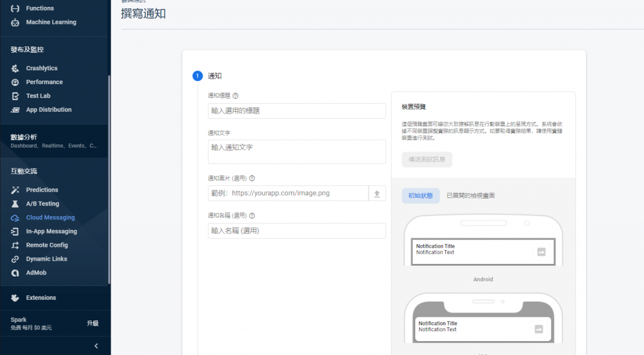The image size is (644, 355).
Task: Go to Crashlytics
Action: tap(42, 68)
